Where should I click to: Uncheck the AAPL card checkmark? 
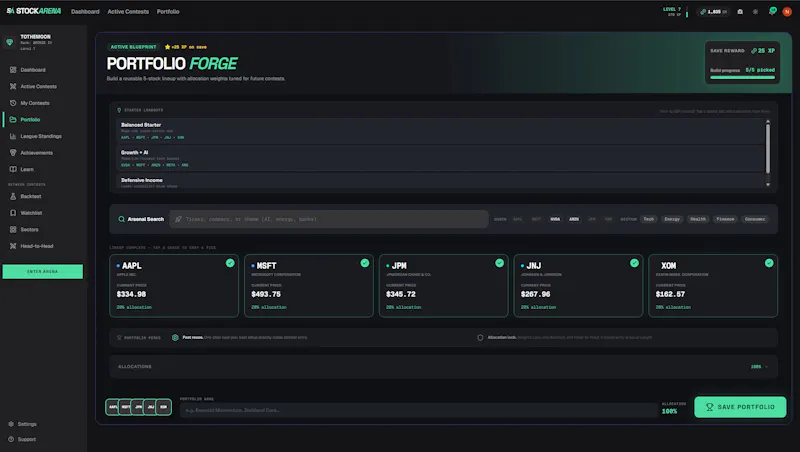(230, 263)
